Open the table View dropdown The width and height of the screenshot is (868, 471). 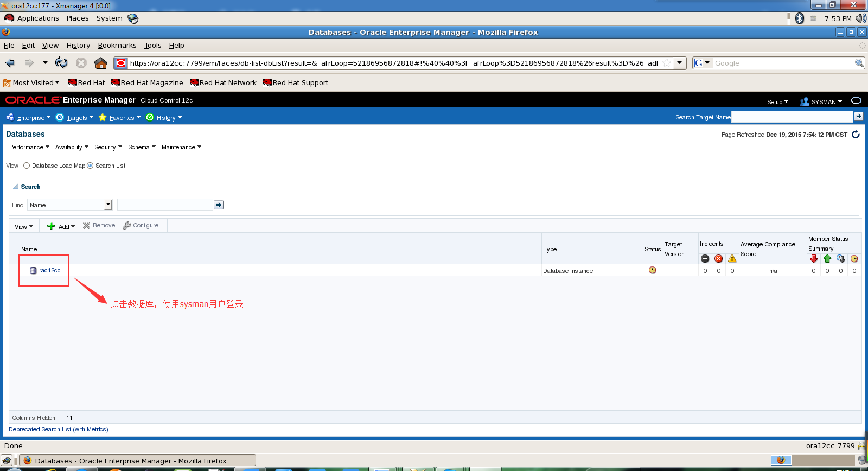(x=24, y=226)
